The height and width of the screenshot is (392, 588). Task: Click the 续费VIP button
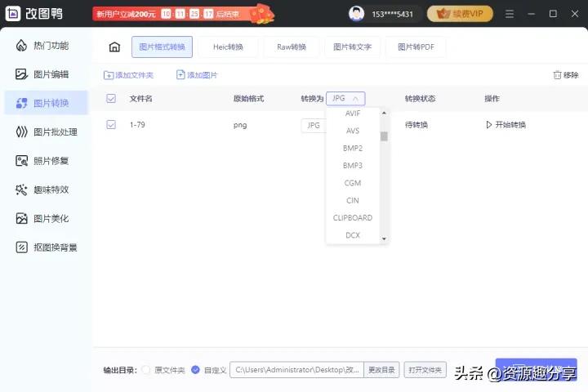point(460,14)
